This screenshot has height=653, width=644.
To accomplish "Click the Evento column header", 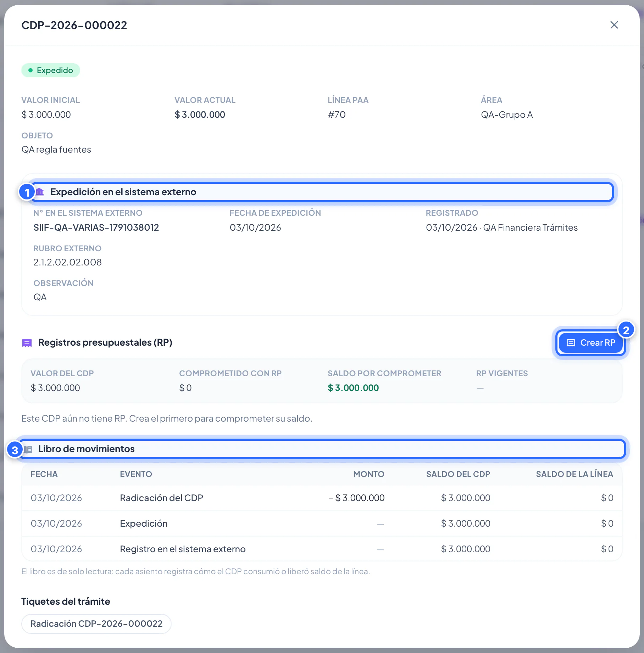I will click(136, 474).
